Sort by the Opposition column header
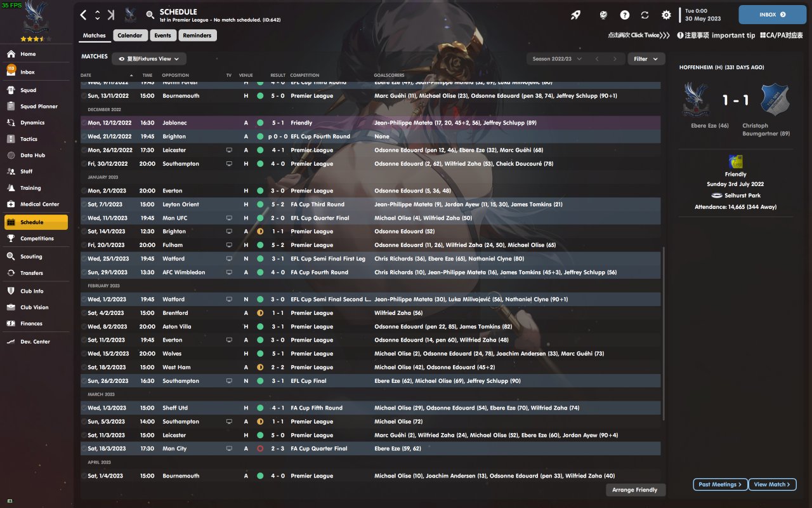This screenshot has height=508, width=812. (x=176, y=76)
